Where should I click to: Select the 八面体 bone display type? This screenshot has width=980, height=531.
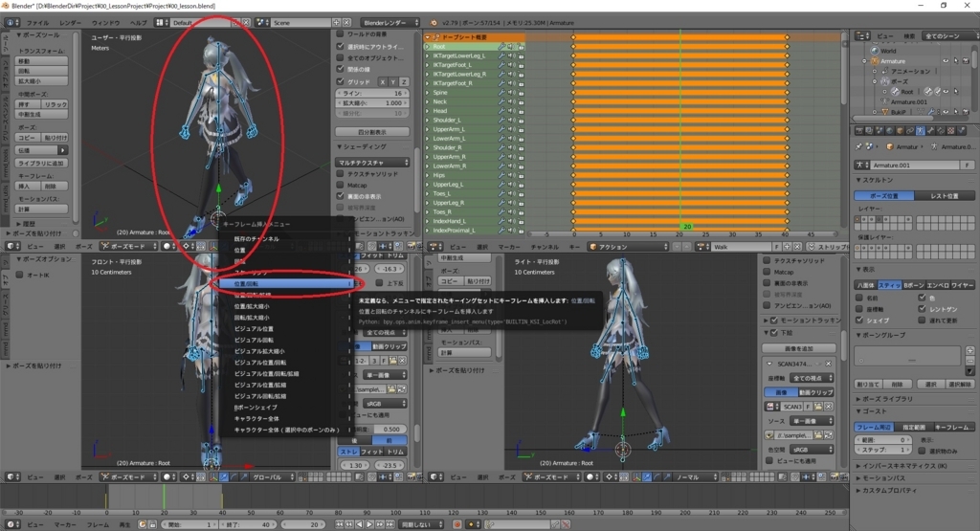(864, 285)
